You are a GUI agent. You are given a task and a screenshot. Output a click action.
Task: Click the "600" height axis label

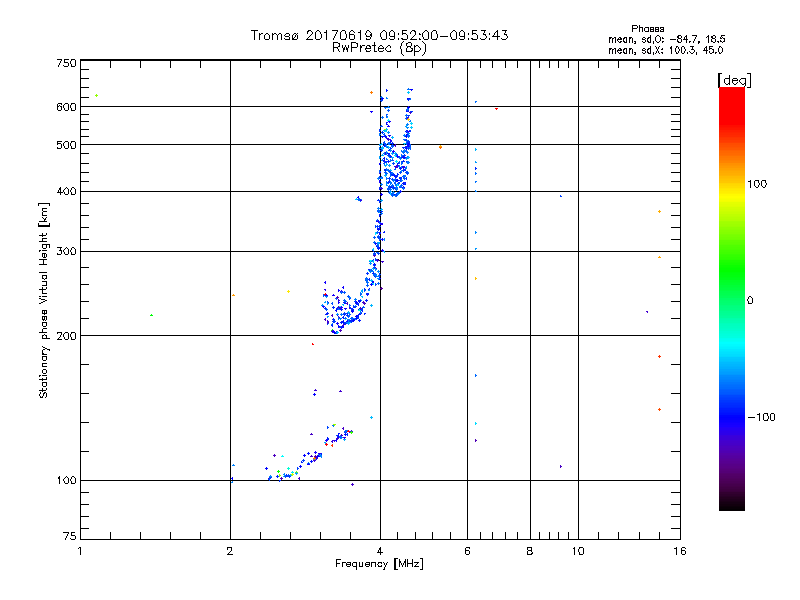(66, 107)
